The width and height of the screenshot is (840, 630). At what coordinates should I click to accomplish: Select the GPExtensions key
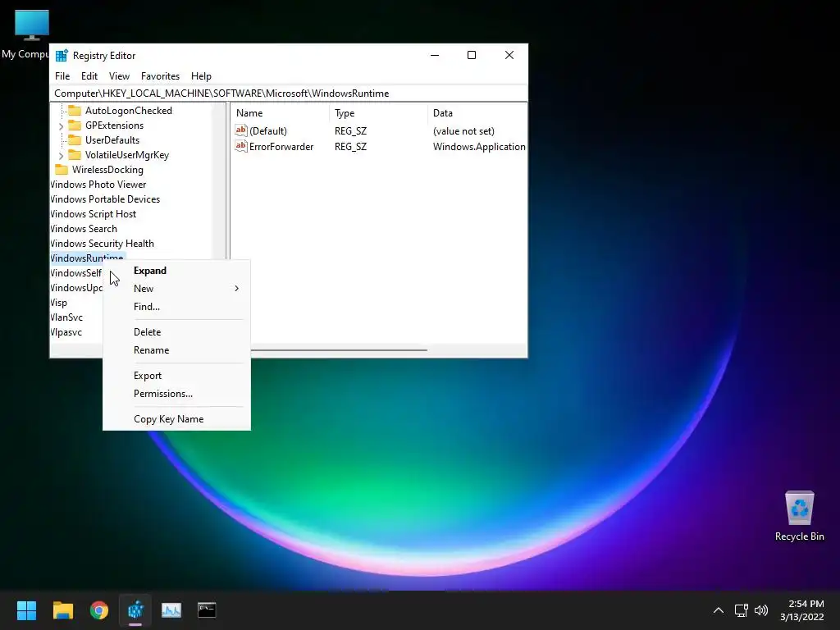tap(114, 126)
